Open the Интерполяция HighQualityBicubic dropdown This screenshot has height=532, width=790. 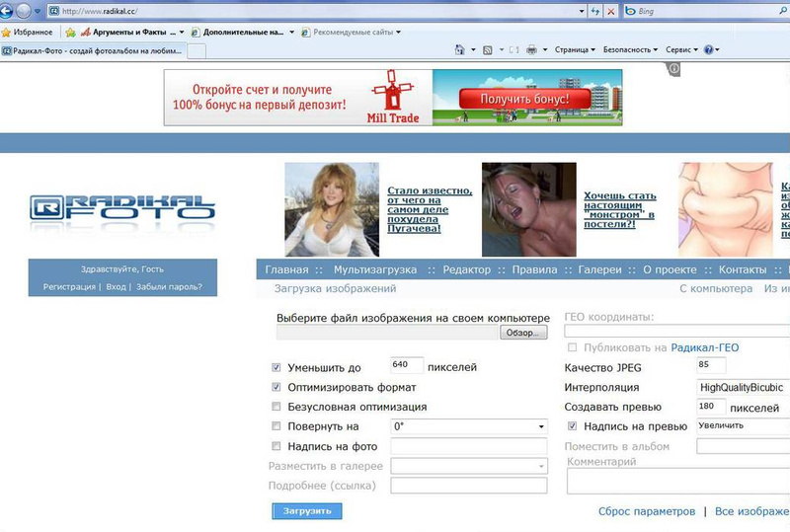[744, 387]
